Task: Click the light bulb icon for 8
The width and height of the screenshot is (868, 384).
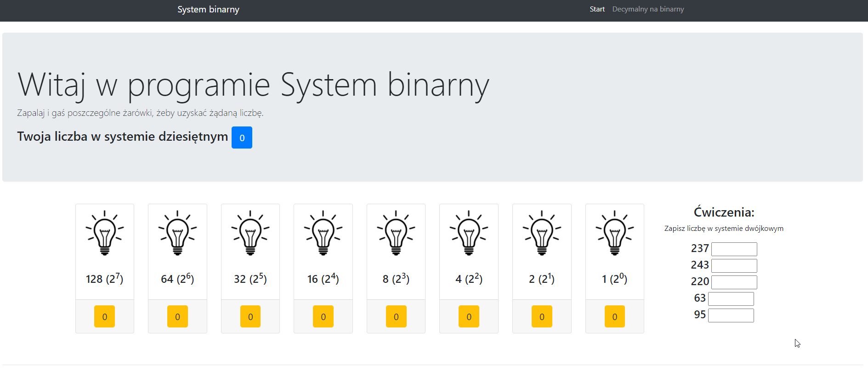Action: click(396, 233)
